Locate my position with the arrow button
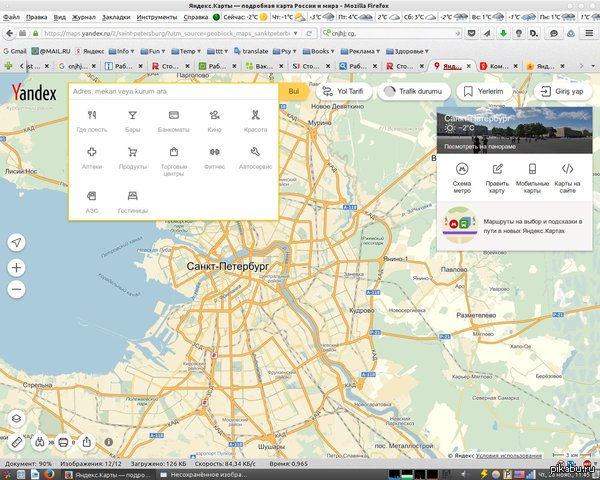 click(16, 242)
